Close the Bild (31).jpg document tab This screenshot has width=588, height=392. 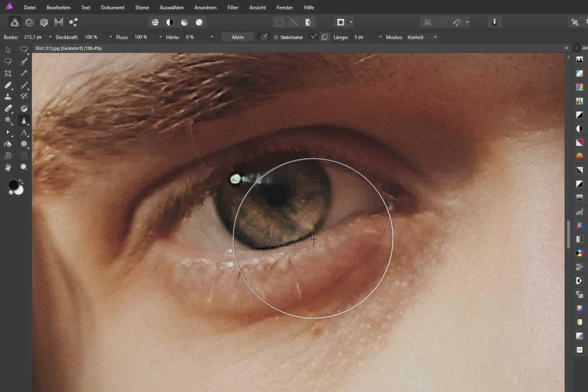point(566,48)
